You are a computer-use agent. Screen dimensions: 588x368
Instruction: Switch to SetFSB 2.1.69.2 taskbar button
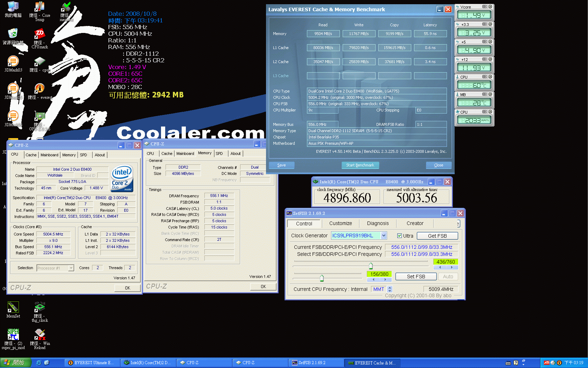click(316, 363)
